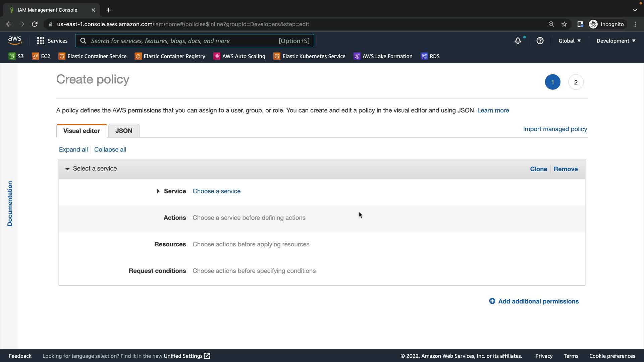Expand the Service section arrow
This screenshot has height=362, width=644.
[x=158, y=191]
